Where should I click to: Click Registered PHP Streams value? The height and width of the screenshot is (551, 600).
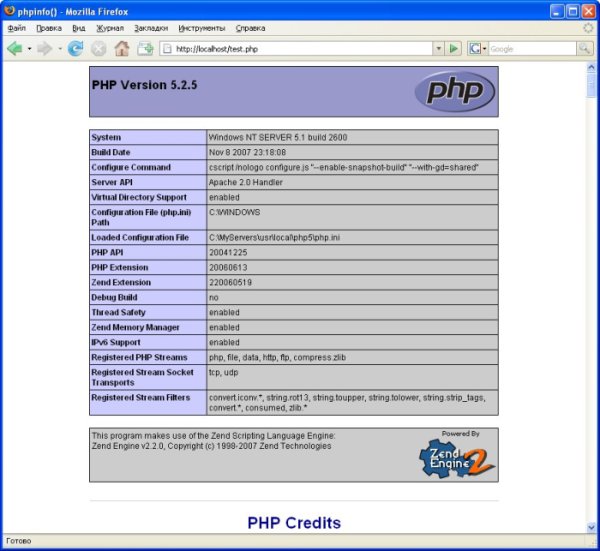point(277,357)
